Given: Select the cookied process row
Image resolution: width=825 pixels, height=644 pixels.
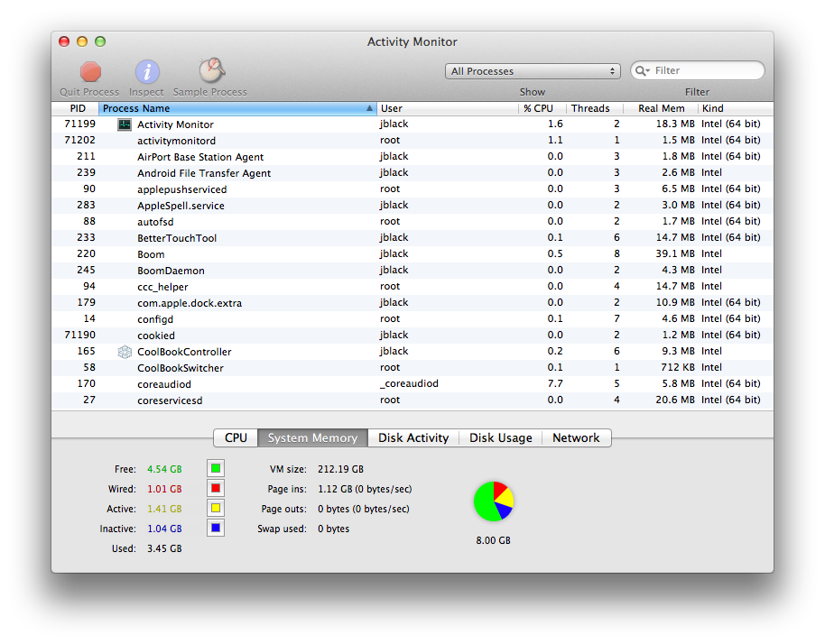Looking at the screenshot, I should (412, 336).
